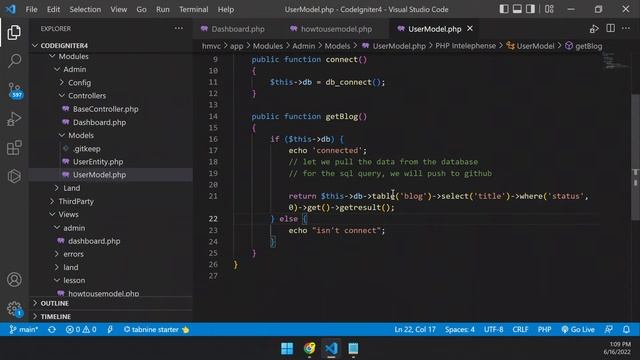Open the Selection menu

click(x=85, y=9)
